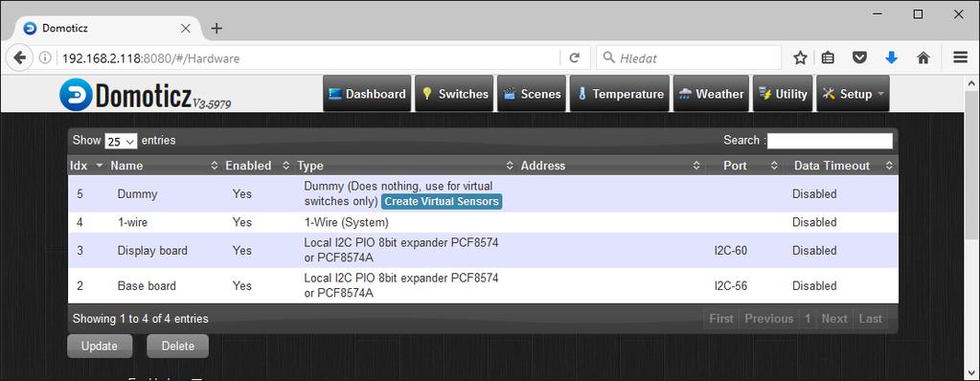
Task: Open the Temperature tab
Action: 620,94
